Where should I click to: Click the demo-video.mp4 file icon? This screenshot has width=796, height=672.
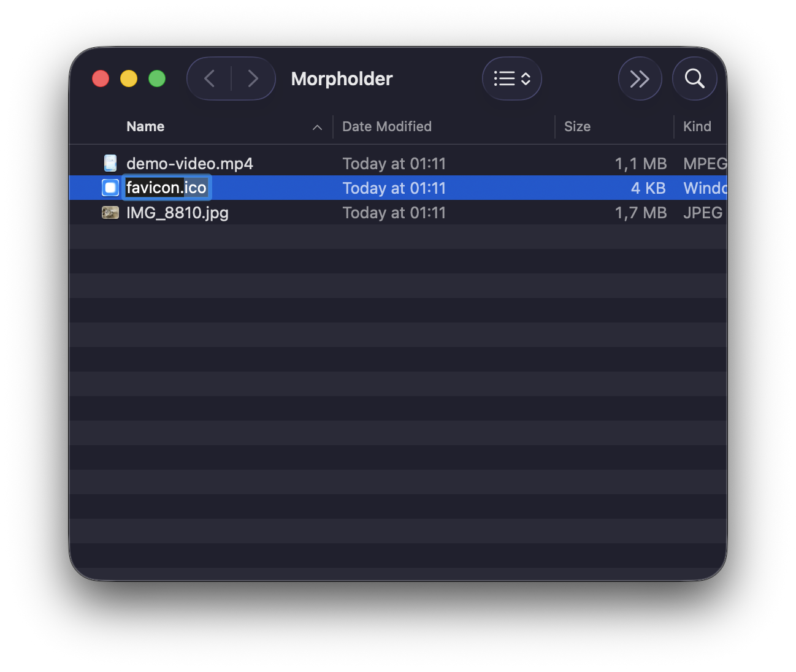[110, 162]
